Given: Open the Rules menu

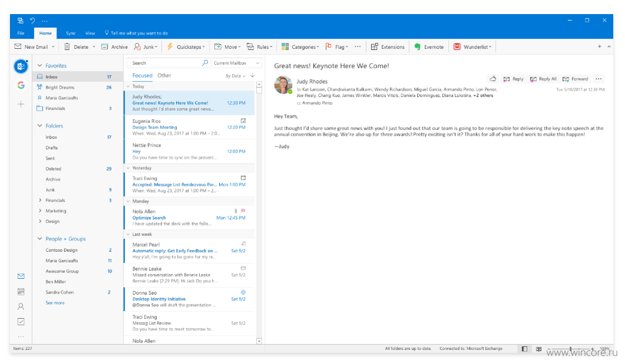Looking at the screenshot, I should point(260,46).
